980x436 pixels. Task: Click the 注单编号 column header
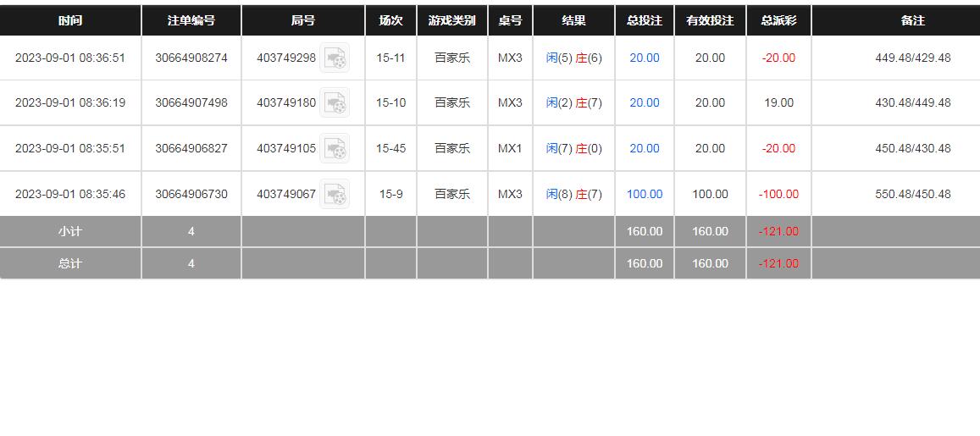(x=191, y=20)
